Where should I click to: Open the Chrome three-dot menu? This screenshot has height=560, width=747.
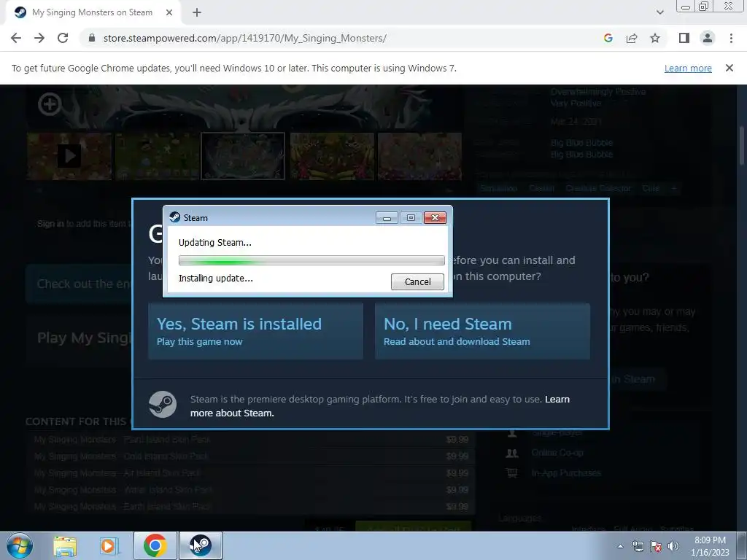[x=731, y=38]
